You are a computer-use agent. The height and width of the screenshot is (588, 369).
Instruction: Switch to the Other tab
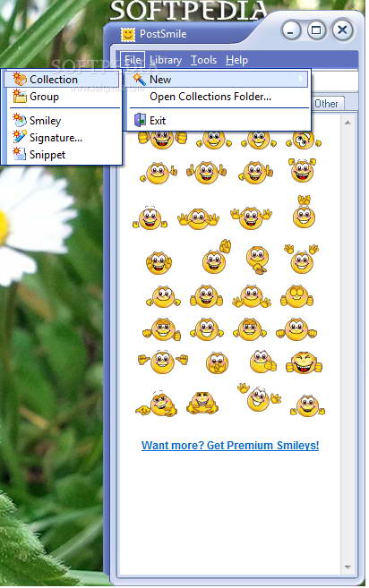pos(326,104)
